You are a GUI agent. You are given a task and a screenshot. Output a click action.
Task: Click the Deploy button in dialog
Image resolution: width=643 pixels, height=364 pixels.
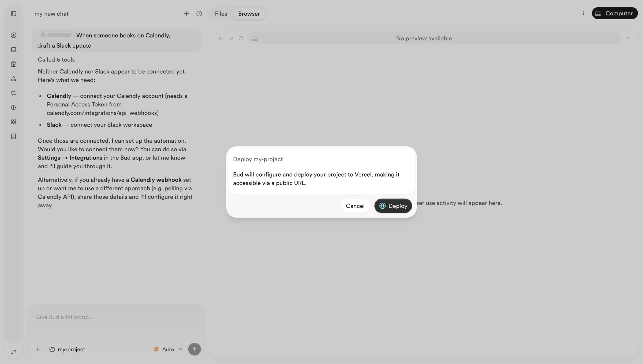click(393, 206)
